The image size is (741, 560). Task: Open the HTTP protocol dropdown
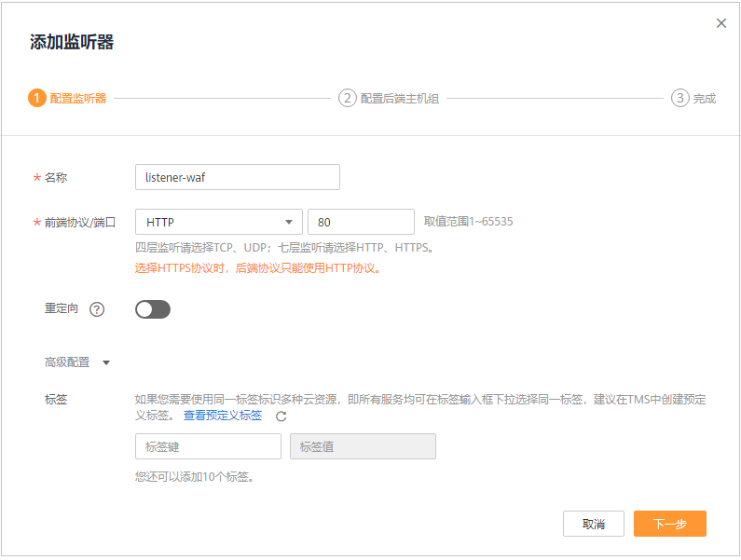coord(219,222)
